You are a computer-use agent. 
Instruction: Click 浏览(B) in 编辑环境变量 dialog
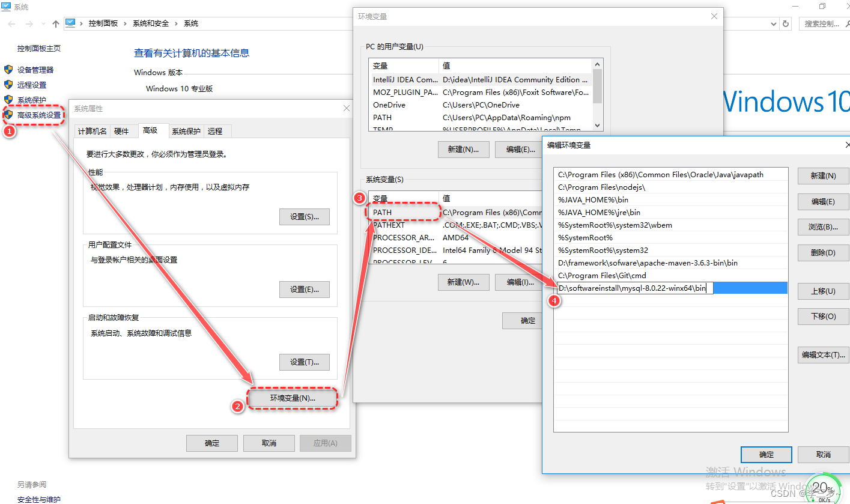[823, 226]
